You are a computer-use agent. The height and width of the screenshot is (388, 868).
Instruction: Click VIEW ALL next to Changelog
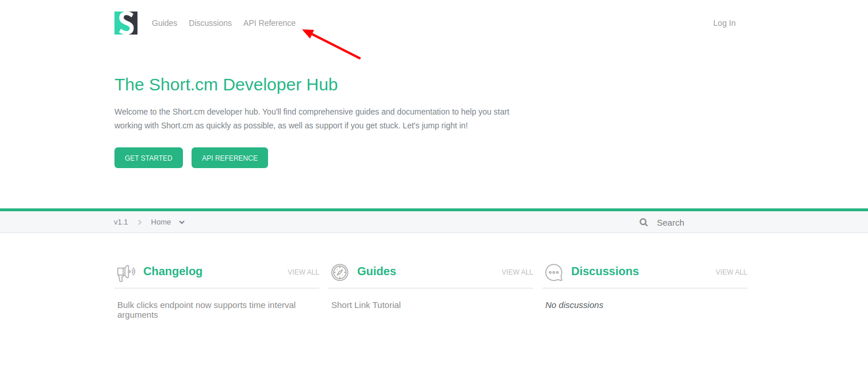click(303, 272)
